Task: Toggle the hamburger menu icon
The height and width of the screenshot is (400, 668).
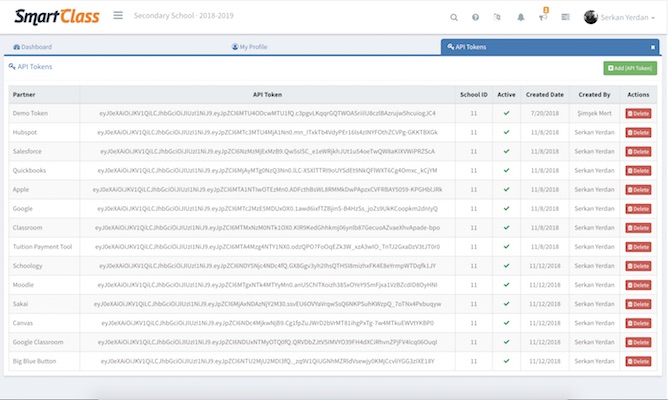Action: point(118,15)
